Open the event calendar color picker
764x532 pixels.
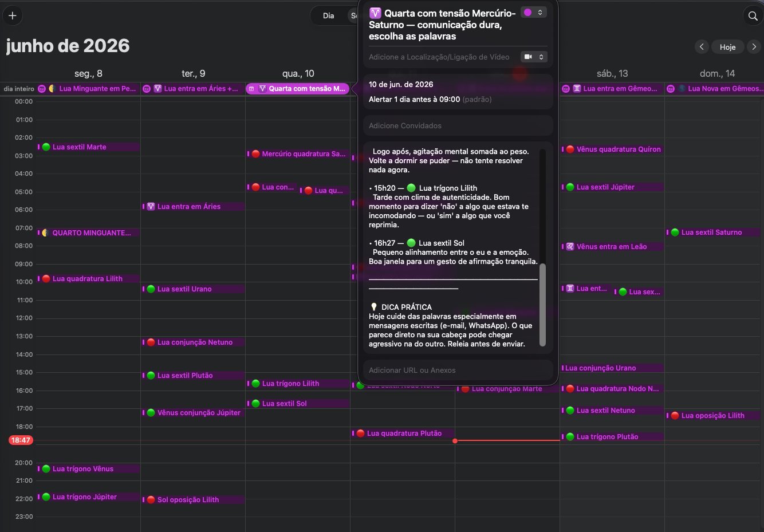(533, 12)
